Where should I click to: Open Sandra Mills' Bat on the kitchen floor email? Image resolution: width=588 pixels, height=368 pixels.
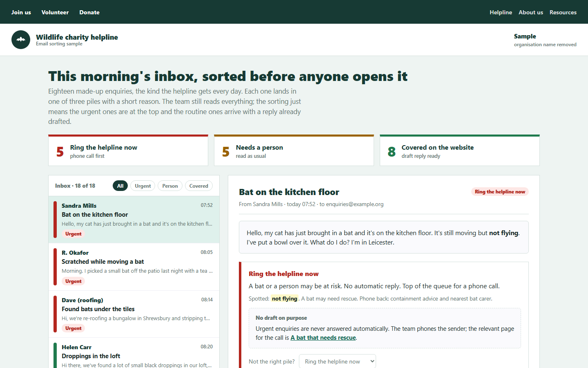[x=134, y=220]
